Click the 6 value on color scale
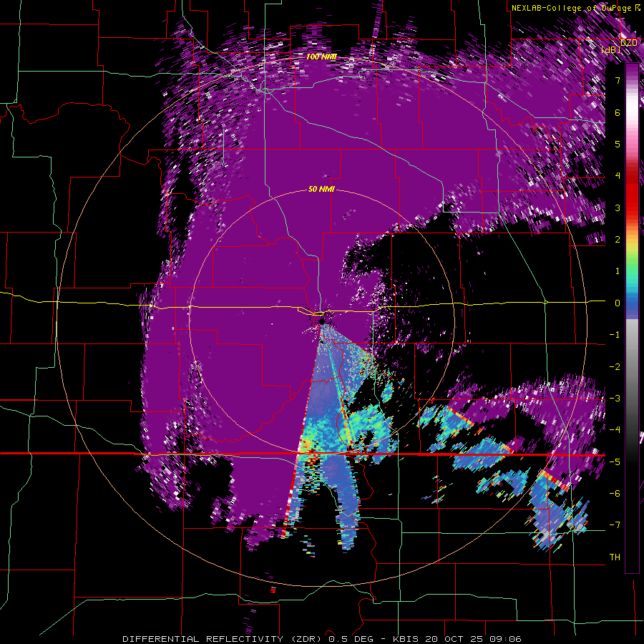Viewport: 644px width, 644px height. [x=618, y=112]
